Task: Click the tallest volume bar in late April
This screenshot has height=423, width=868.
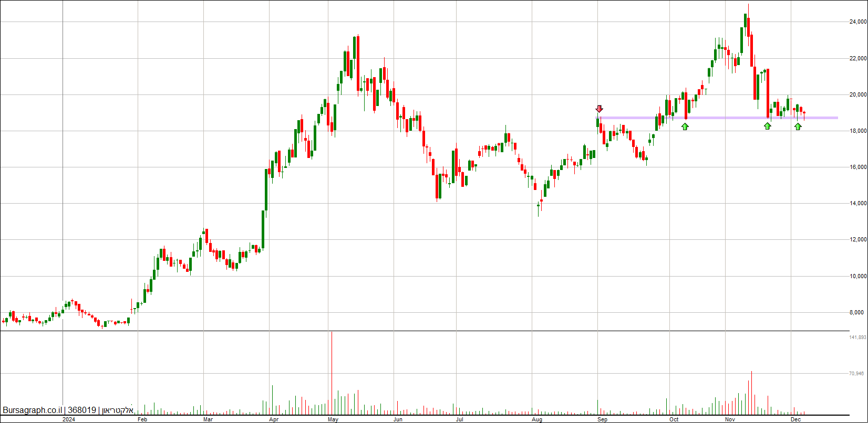Action: point(332,373)
